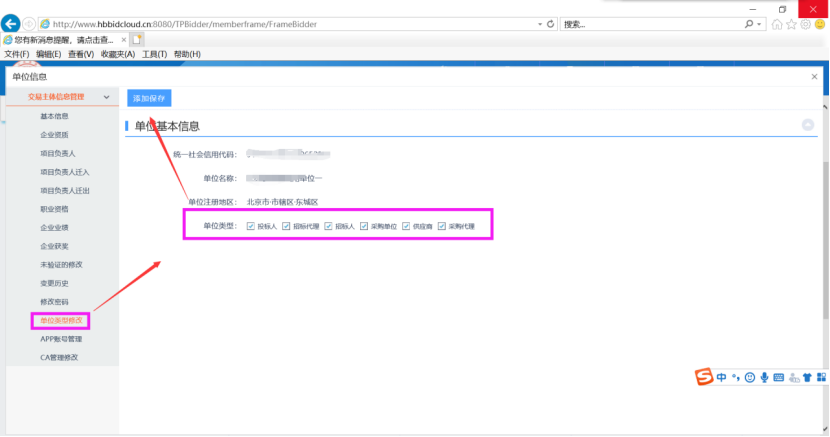Click the browser back arrow button
The height and width of the screenshot is (437, 830).
tap(12, 23)
